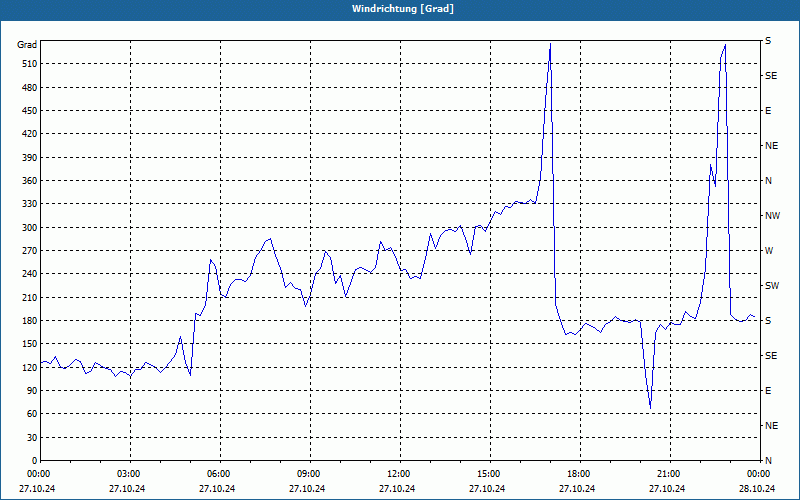Select the 450 degree axis label
Image resolution: width=800 pixels, height=500 pixels.
point(30,111)
